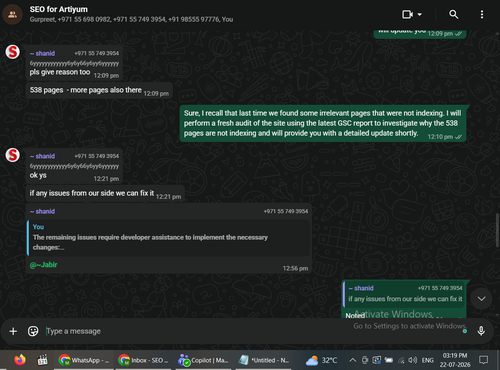
Task: Open the notification center icon
Action: (483, 360)
